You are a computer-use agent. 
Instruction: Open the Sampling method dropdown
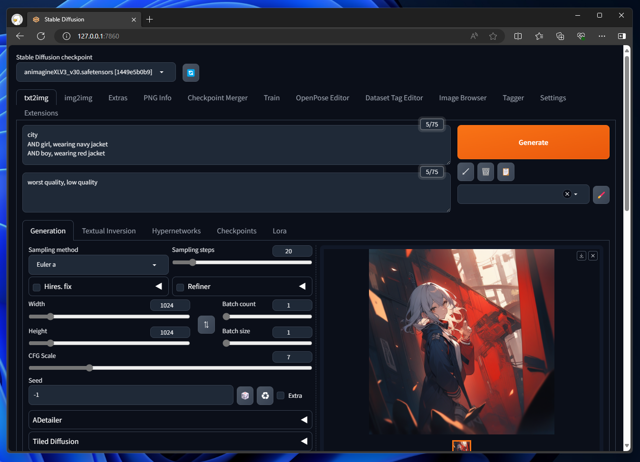pos(98,265)
